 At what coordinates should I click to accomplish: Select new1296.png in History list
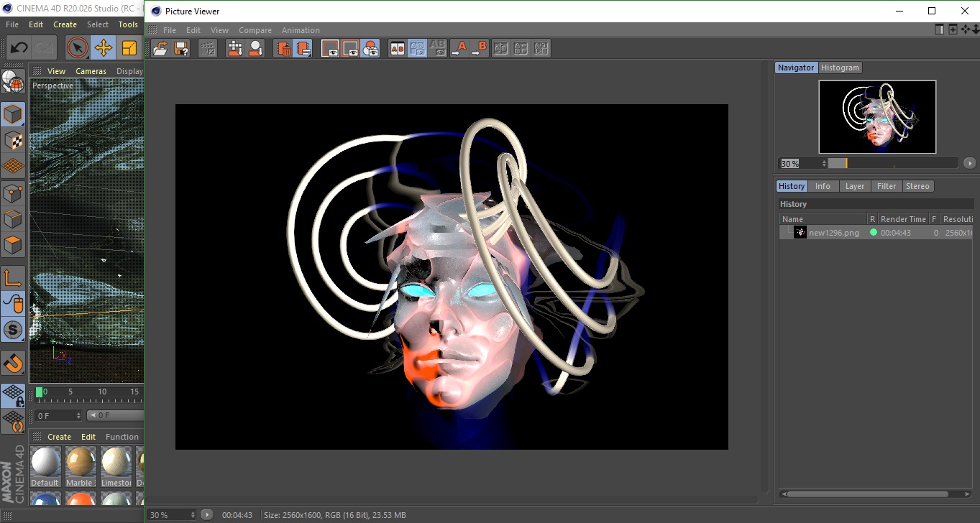(833, 233)
